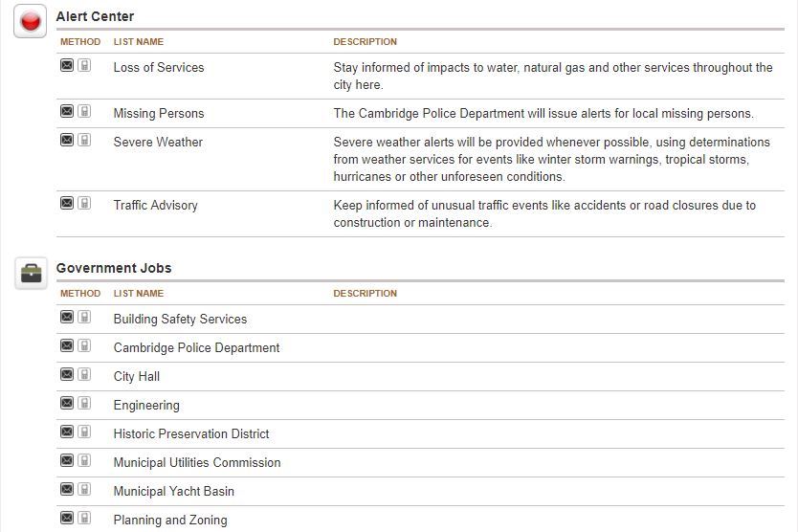798x532 pixels.
Task: Click email icon for Historic Preservation District
Action: coord(67,432)
